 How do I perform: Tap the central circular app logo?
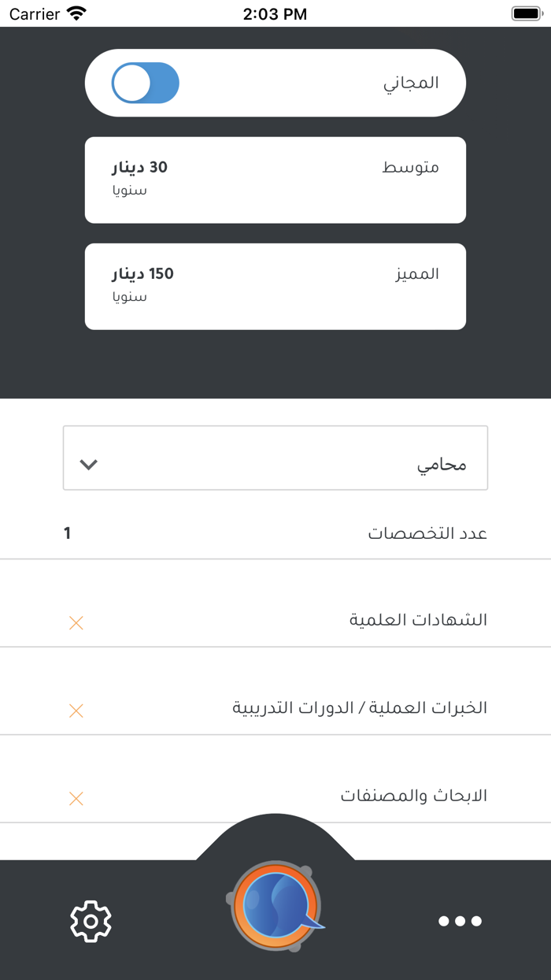(x=275, y=906)
